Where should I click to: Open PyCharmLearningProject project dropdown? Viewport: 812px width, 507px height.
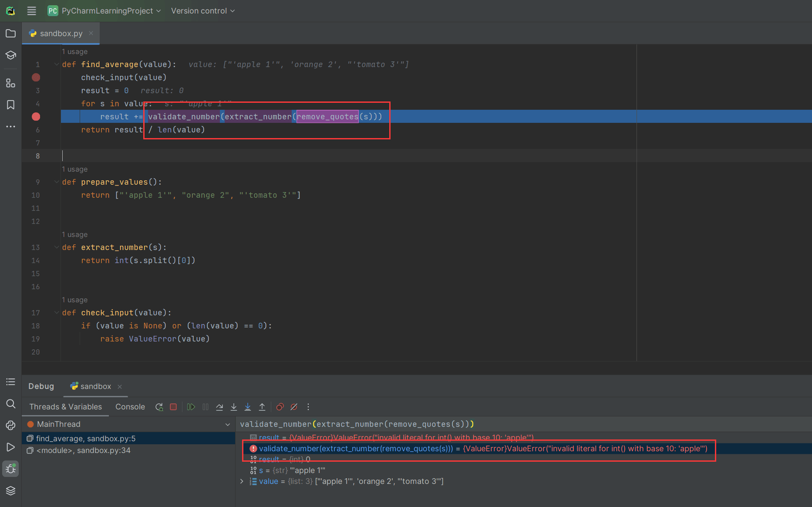(x=104, y=11)
